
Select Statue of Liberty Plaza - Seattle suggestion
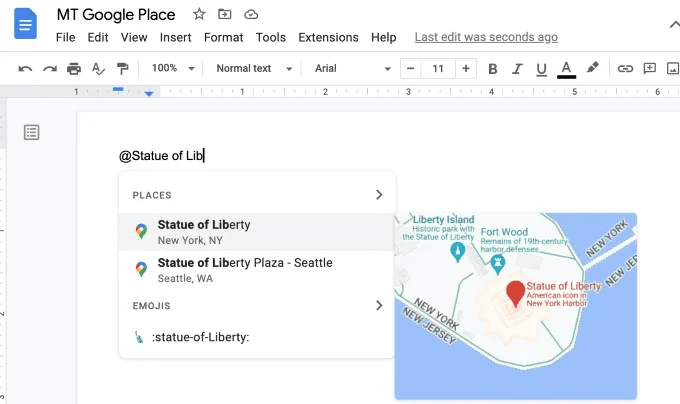257,270
